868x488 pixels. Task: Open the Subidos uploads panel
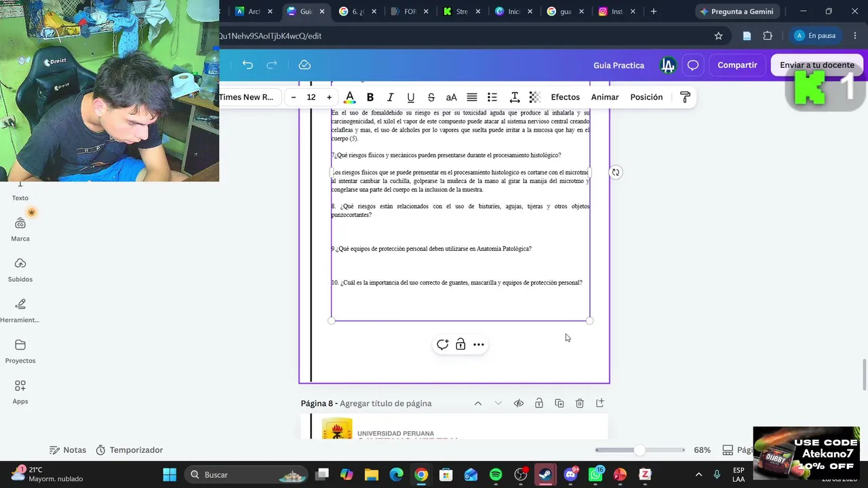20,270
